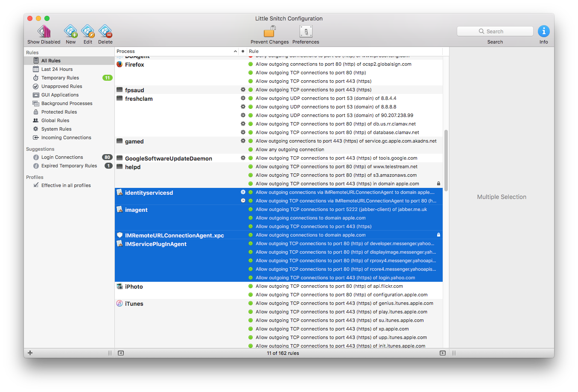Select rule for s3.amazonaws.com
Screen dimensions: 578x392
point(336,175)
